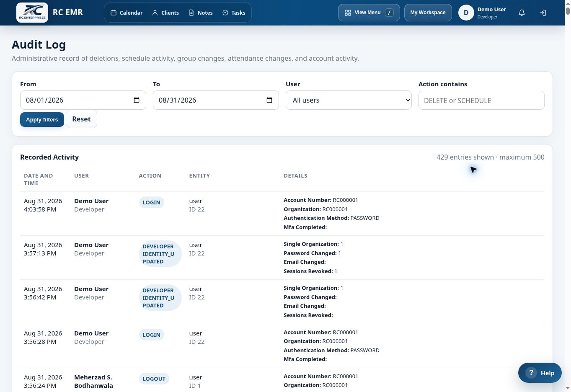571x392 pixels.
Task: Open Notes from the top nav
Action: pos(201,13)
